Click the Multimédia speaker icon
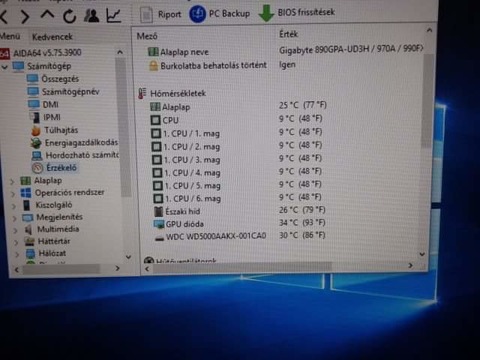This screenshot has height=360, width=480. (x=29, y=230)
